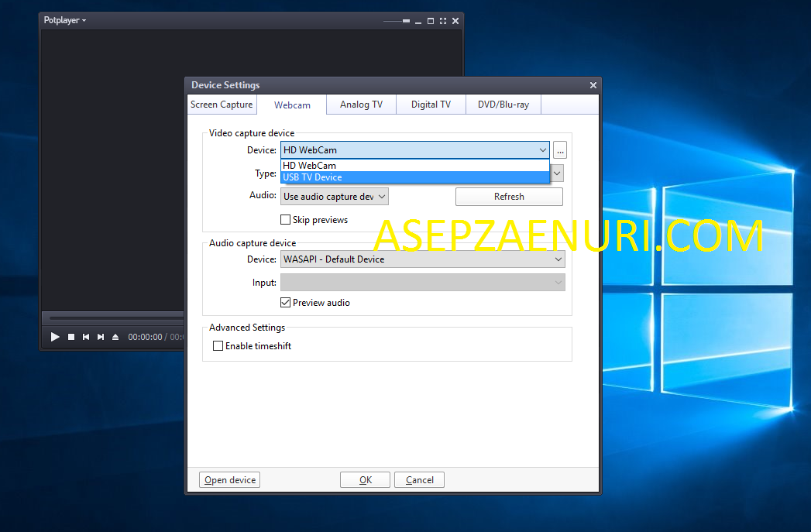Jump to previous file via skip-back icon
The width and height of the screenshot is (811, 532).
point(85,337)
